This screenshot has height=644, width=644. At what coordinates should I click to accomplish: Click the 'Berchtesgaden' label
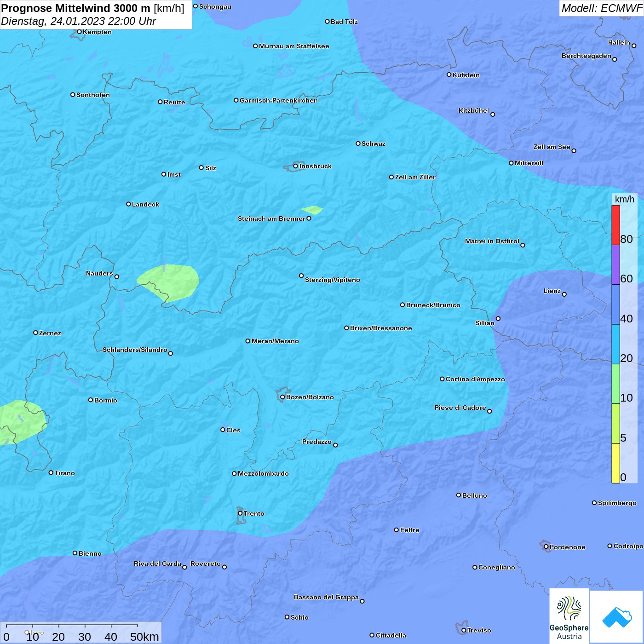coord(586,56)
